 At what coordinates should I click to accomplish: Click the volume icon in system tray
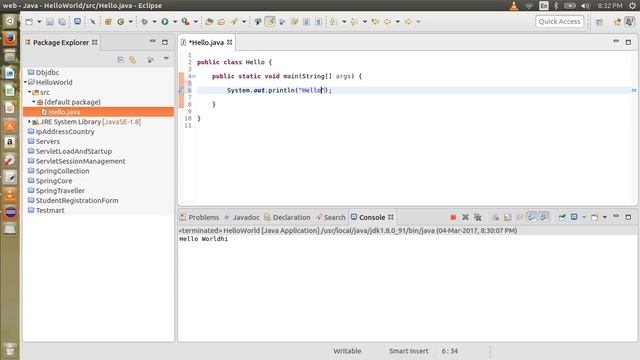[x=585, y=6]
